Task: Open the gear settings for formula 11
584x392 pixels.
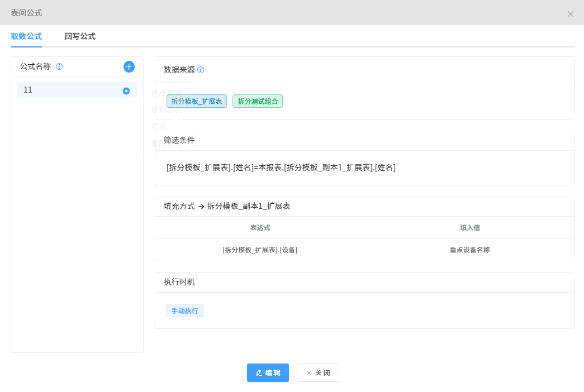Action: [x=126, y=91]
